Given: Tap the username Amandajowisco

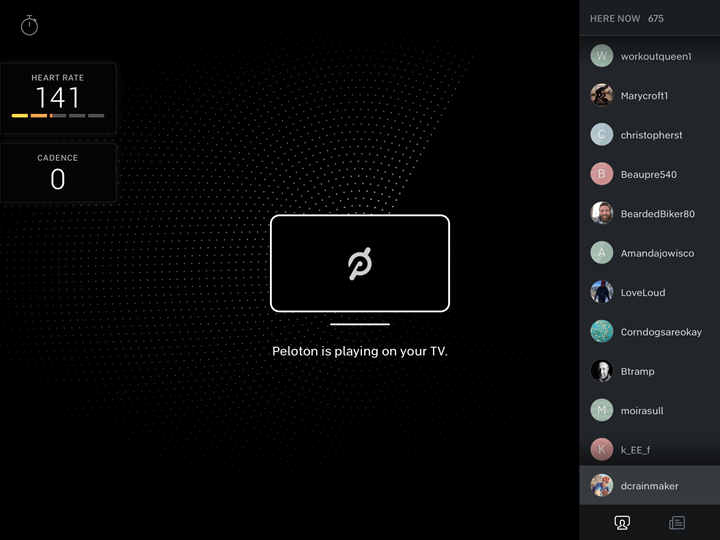Looking at the screenshot, I should (x=657, y=253).
